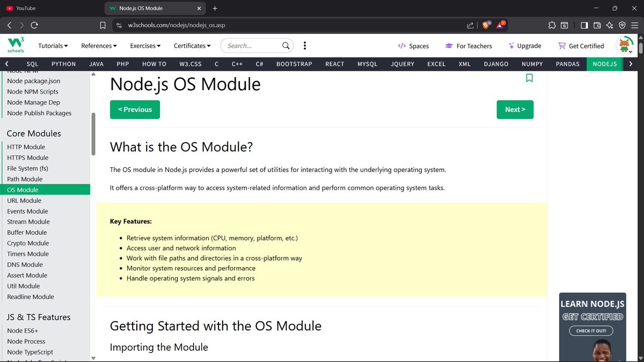Image resolution: width=644 pixels, height=362 pixels.
Task: Open a new tab with plus button
Action: [x=215, y=9]
